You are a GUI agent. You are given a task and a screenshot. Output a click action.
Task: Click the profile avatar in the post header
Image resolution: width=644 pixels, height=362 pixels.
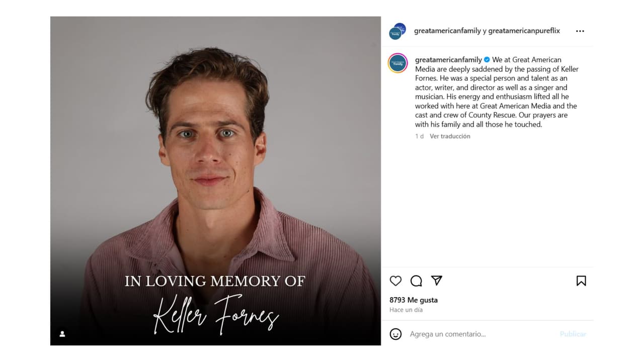[396, 31]
